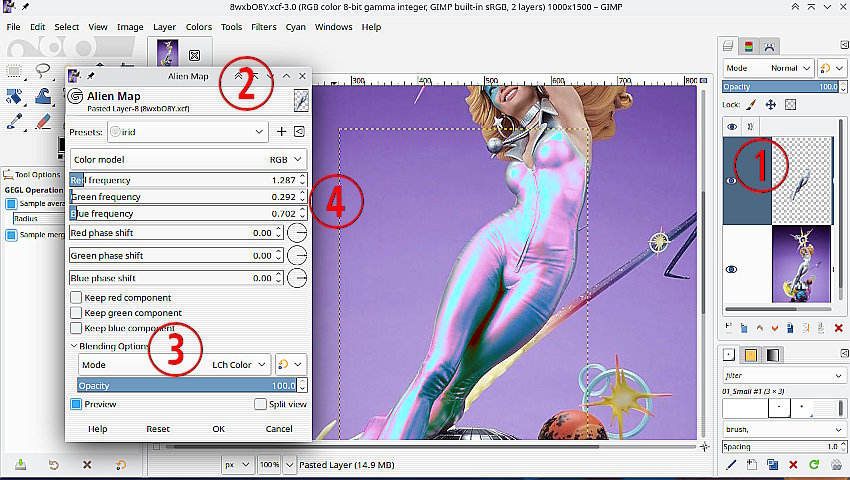850x480 pixels.
Task: Click Reset in Alien Map dialog
Action: (158, 428)
